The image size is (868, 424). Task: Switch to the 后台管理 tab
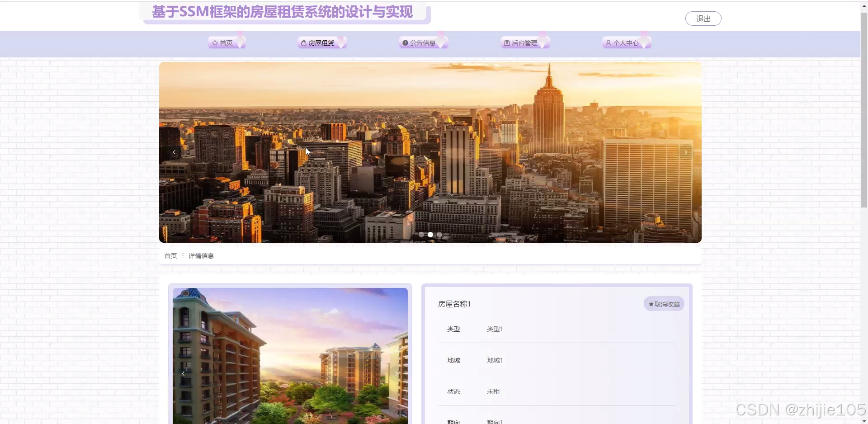pos(524,42)
